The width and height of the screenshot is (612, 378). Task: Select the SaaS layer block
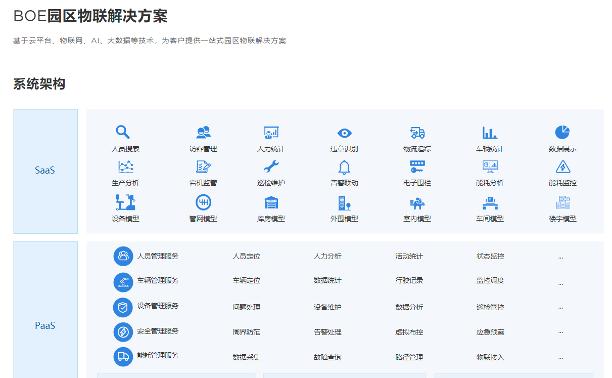point(45,171)
